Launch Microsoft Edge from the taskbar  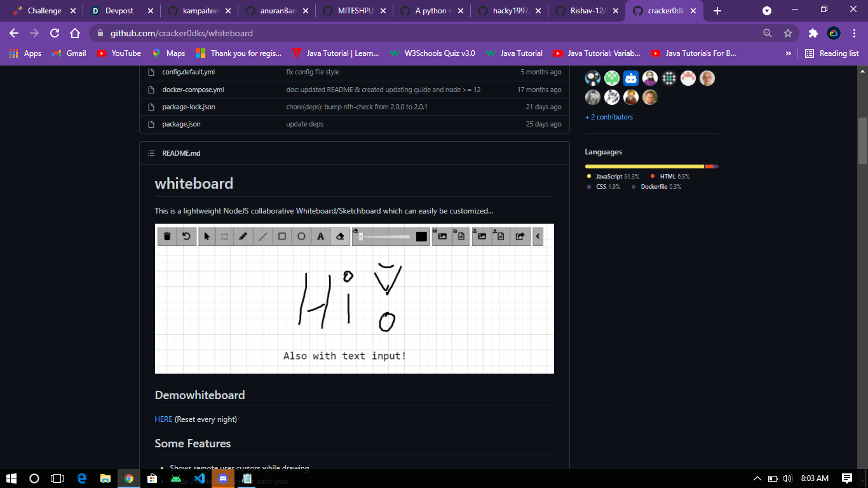81,478
